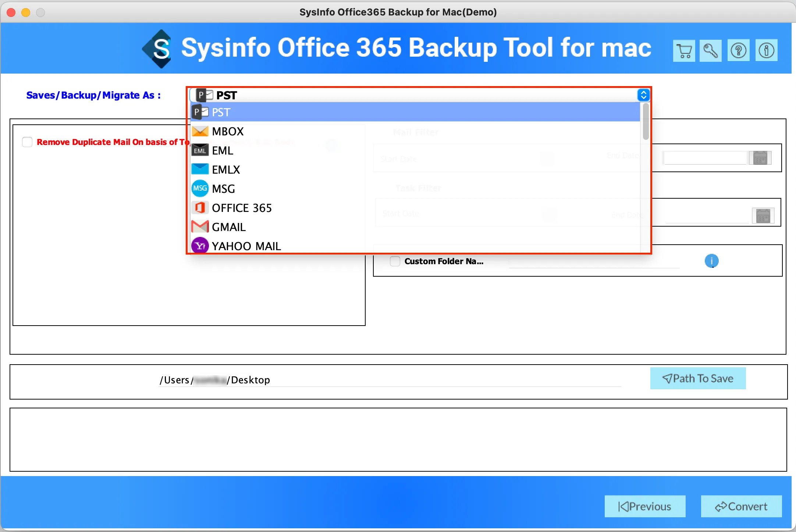Click the /Users/Desktop save path field
796x532 pixels.
(390, 380)
